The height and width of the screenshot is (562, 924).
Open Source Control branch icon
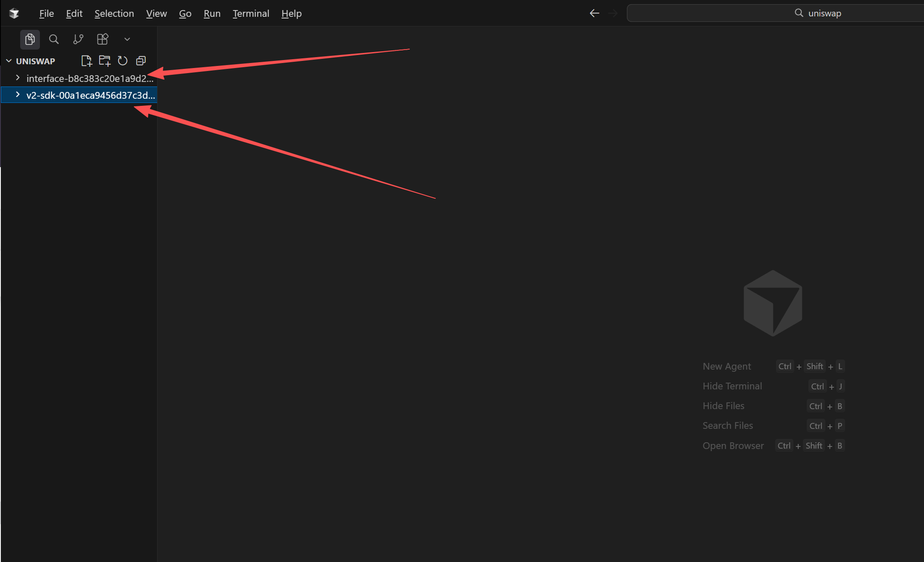[78, 39]
